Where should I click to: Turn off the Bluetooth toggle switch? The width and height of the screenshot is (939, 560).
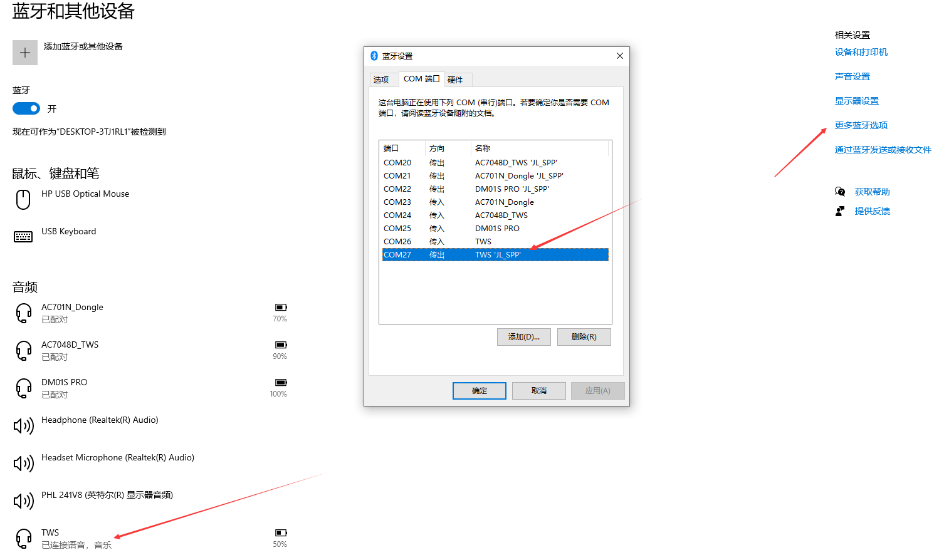26,108
